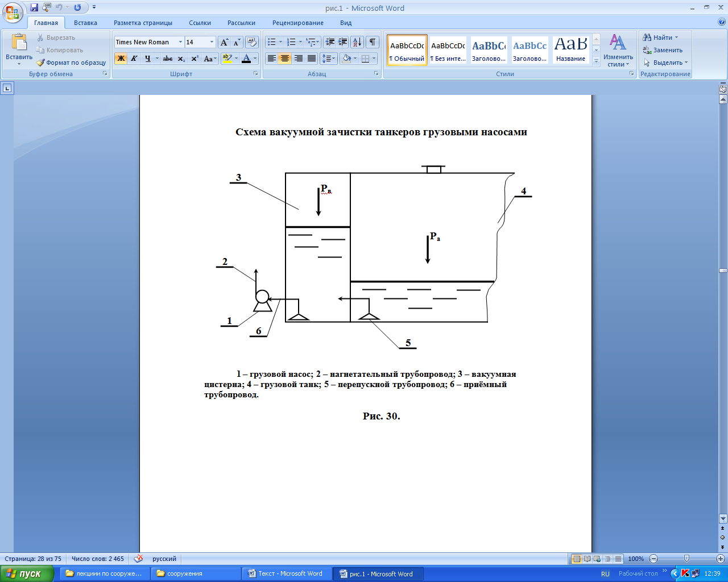Switch to full screen reading view
This screenshot has height=582, width=728.
(587, 559)
